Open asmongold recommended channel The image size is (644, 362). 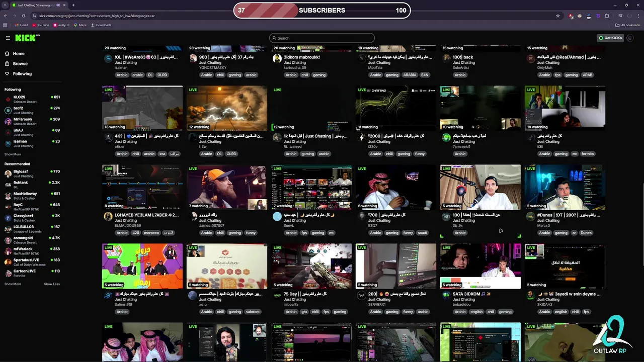32,240
